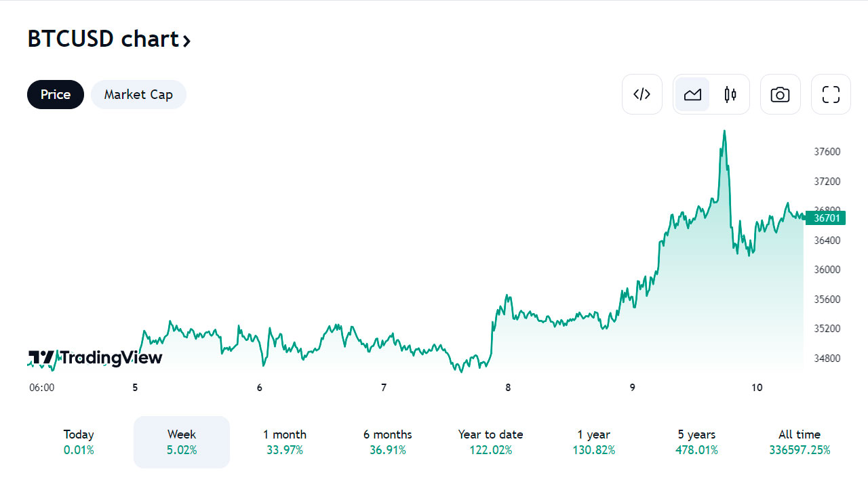Select the Market Cap toggle
The image size is (868, 488).
(138, 94)
